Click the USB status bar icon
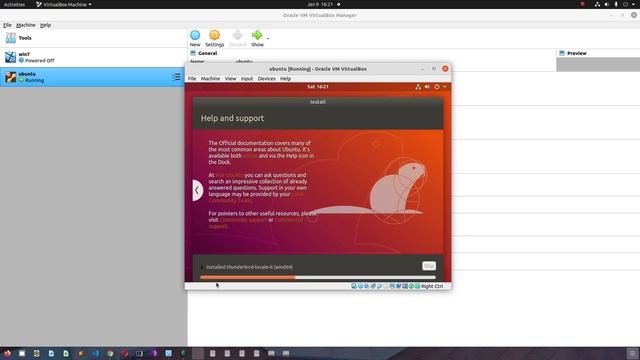 (380, 286)
